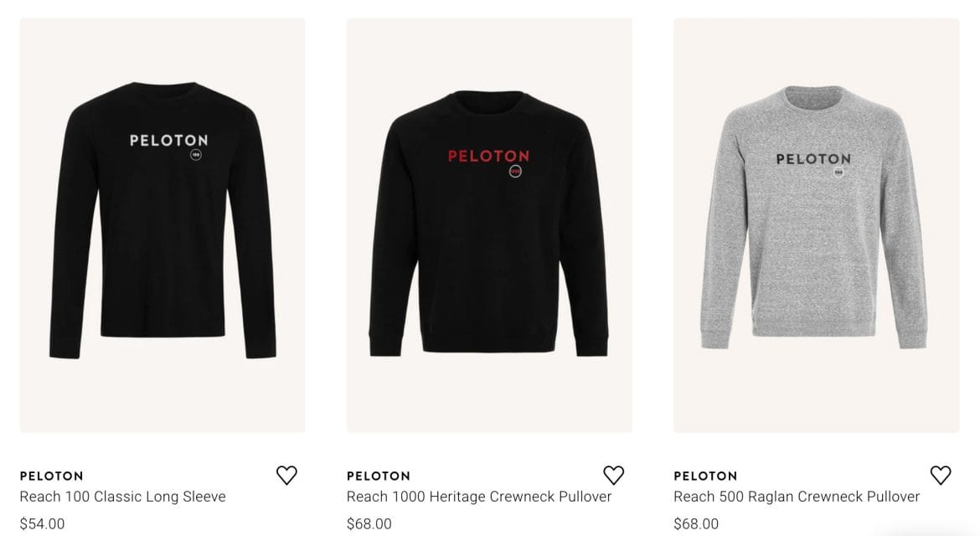
Task: Click the 100 badge on long sleeve shirt
Action: pyautogui.click(x=196, y=154)
